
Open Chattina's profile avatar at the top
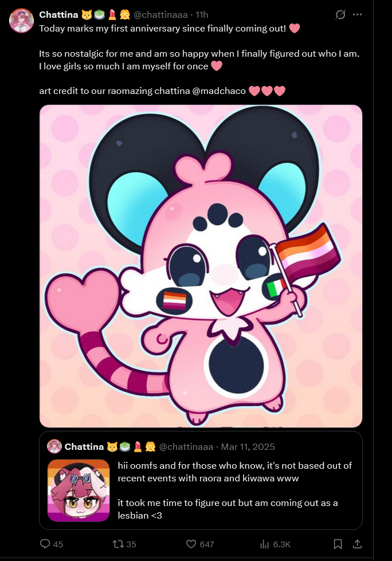tap(21, 21)
